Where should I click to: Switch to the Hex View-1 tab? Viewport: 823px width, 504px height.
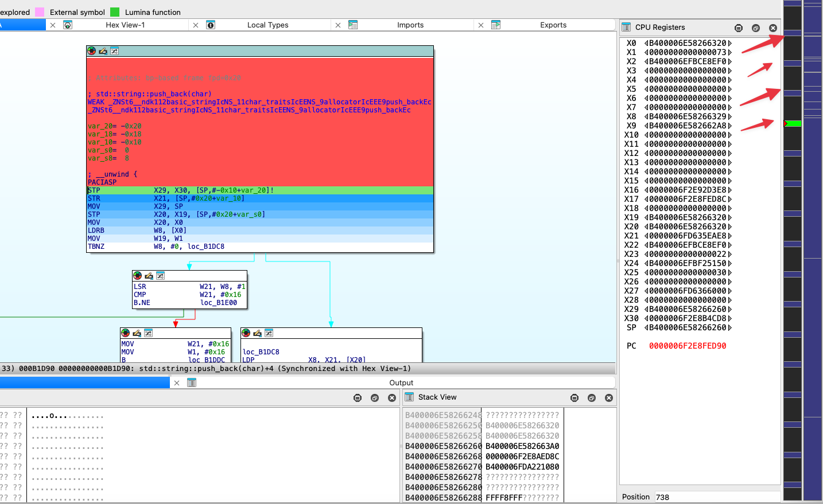pyautogui.click(x=125, y=25)
